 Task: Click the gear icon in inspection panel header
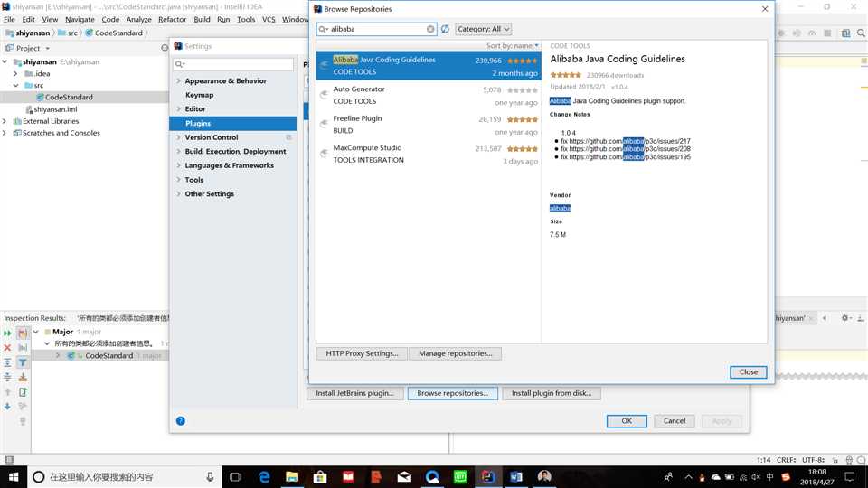pos(845,318)
